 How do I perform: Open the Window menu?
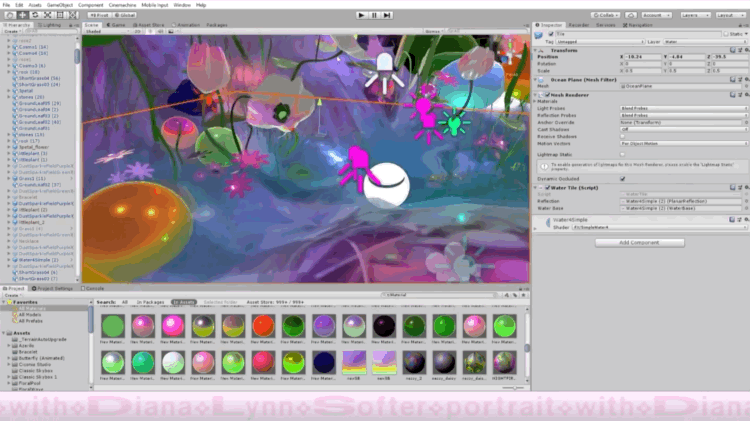click(x=182, y=5)
